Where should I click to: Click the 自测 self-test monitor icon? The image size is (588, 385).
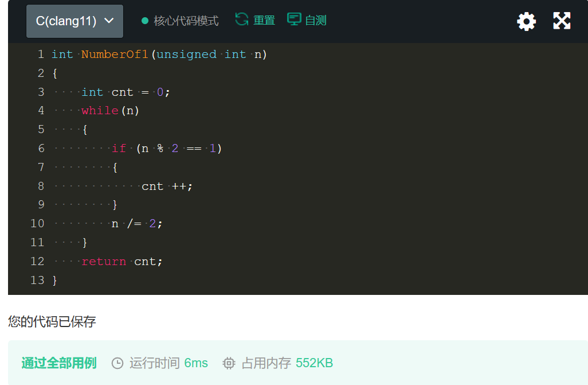[294, 20]
